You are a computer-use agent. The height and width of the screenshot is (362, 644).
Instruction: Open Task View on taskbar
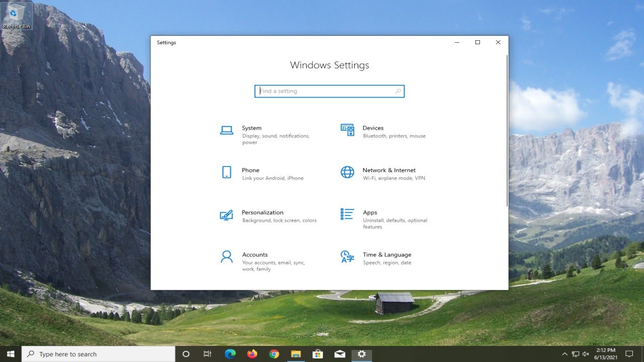[x=207, y=354]
